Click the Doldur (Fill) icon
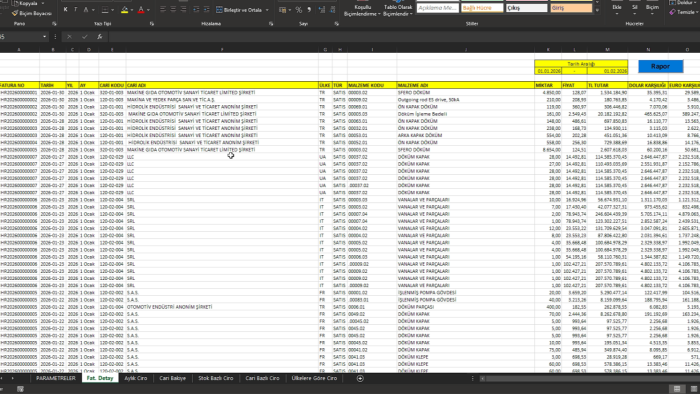Viewport: 700px width, 394px height. [x=672, y=3]
